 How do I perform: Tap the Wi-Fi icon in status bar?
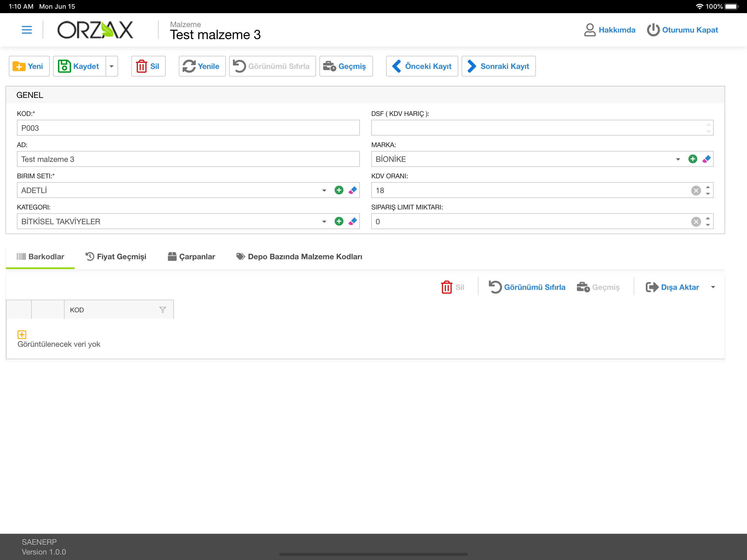699,6
